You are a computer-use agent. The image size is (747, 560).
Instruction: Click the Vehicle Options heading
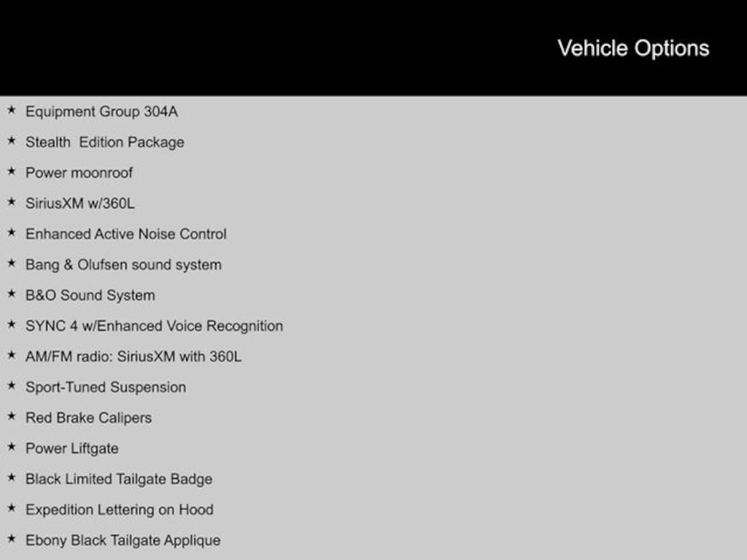pyautogui.click(x=633, y=48)
